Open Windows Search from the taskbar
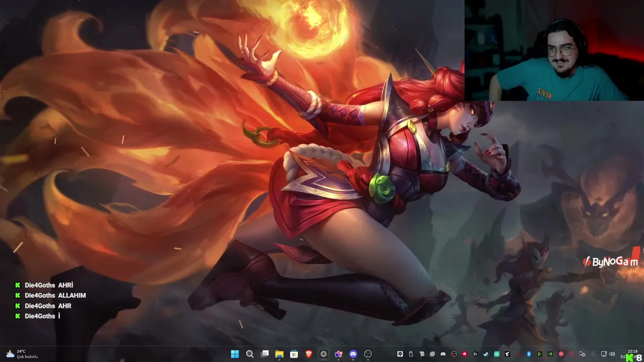Screen dimensions: 644x362 [x=250, y=354]
